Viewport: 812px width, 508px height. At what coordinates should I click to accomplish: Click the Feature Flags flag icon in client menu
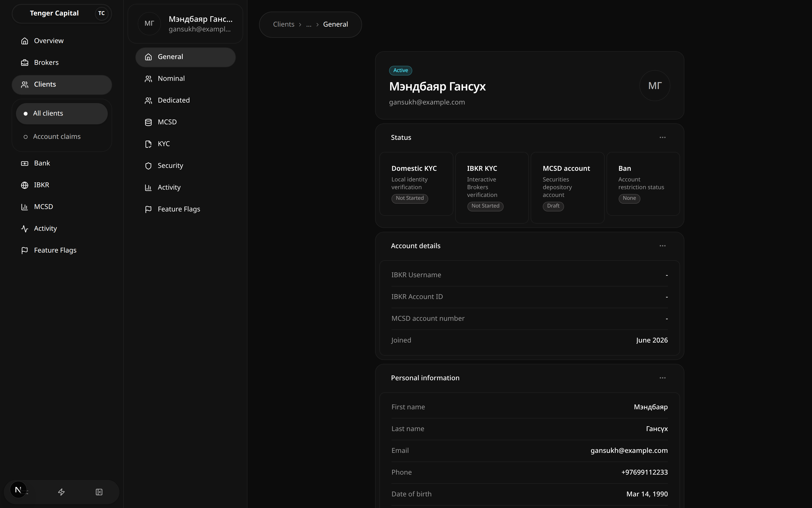pyautogui.click(x=148, y=210)
